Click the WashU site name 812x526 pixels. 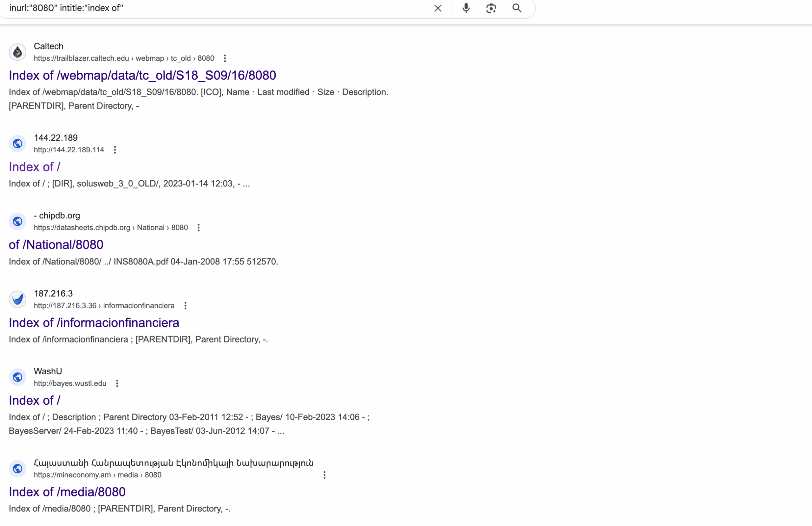[x=48, y=371]
